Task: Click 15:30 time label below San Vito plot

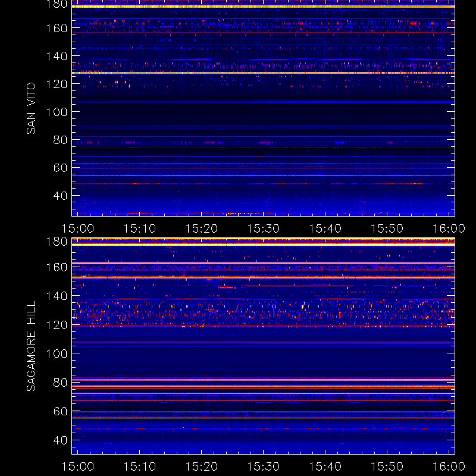Action: [x=263, y=228]
